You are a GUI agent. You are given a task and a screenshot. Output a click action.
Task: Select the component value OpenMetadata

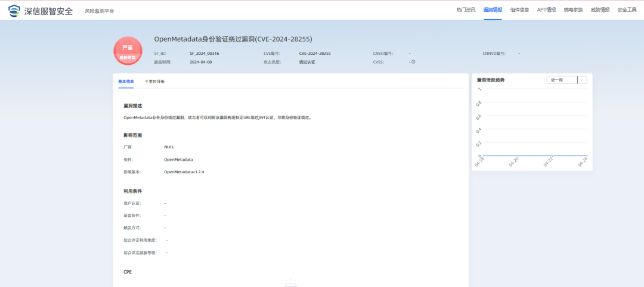pos(179,160)
